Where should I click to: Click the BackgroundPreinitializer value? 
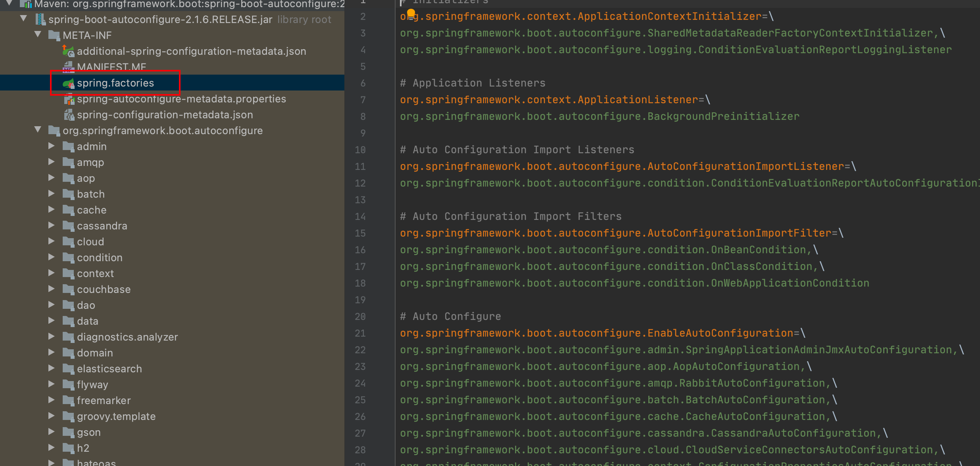click(600, 116)
